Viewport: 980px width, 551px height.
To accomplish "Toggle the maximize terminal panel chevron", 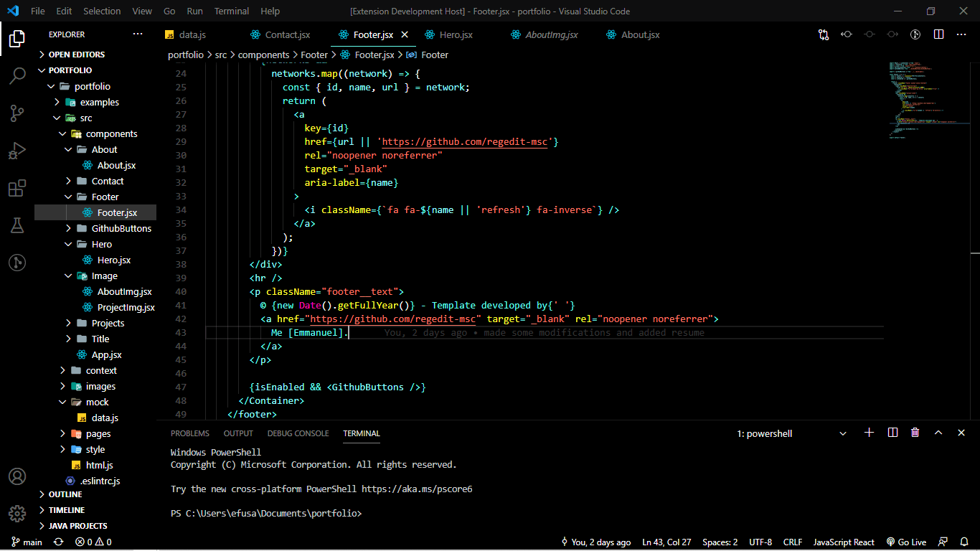I will 938,433.
